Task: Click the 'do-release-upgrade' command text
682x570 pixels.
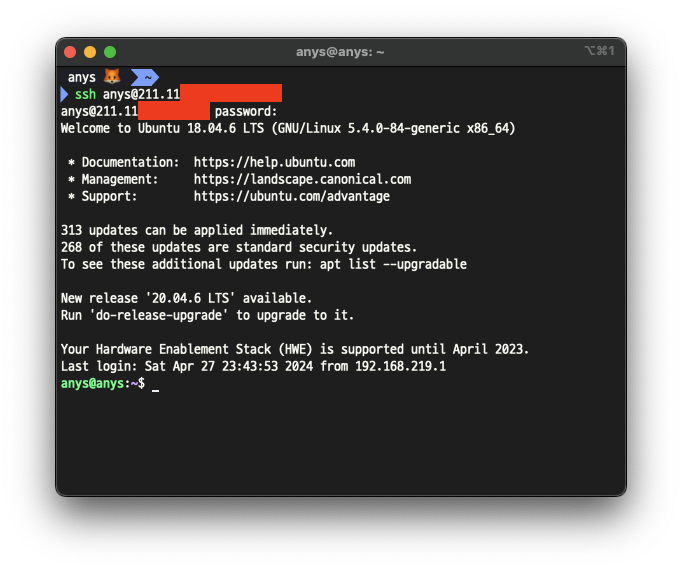Action: pyautogui.click(x=161, y=315)
